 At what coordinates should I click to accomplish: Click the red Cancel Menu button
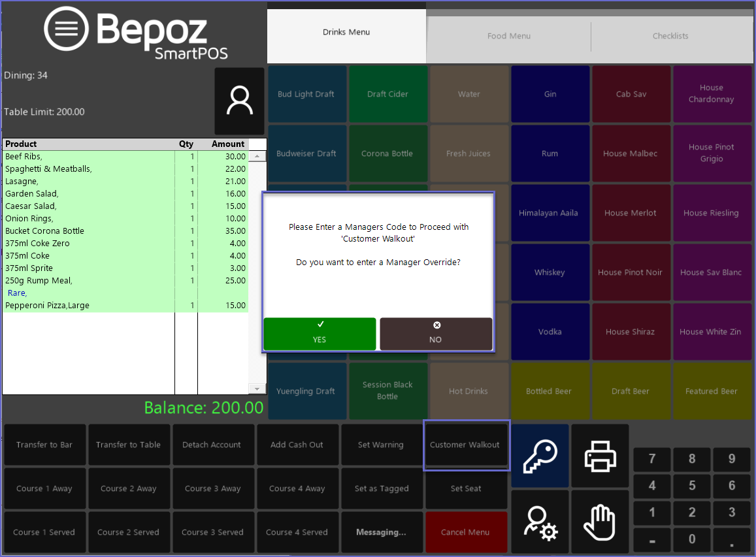pyautogui.click(x=466, y=532)
